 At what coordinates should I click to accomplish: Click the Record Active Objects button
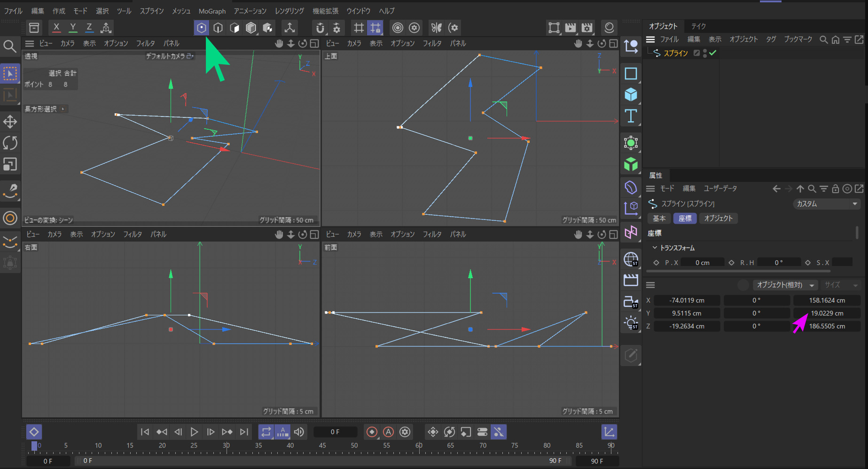(x=372, y=432)
